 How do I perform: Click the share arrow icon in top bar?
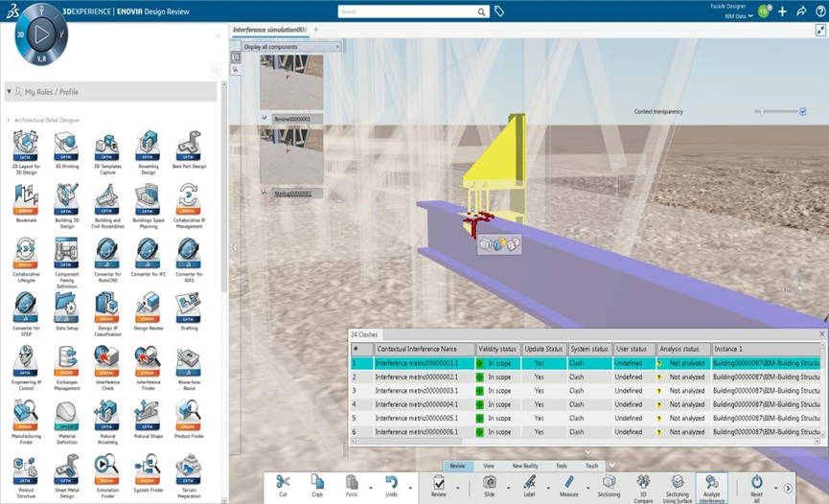(x=801, y=11)
